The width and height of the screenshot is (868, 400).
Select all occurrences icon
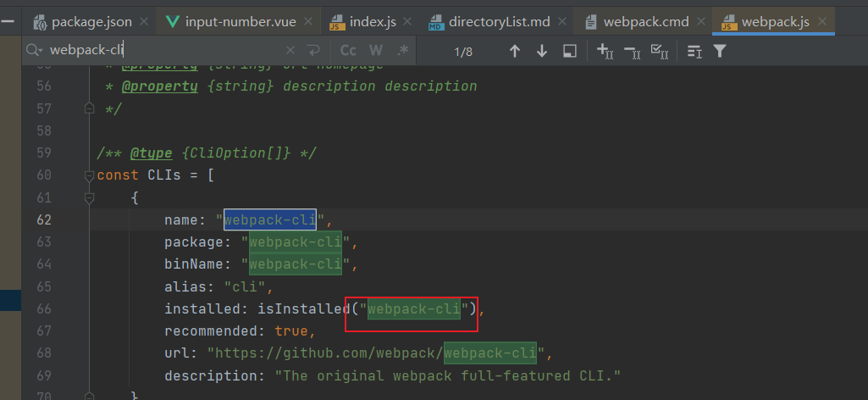pos(660,52)
